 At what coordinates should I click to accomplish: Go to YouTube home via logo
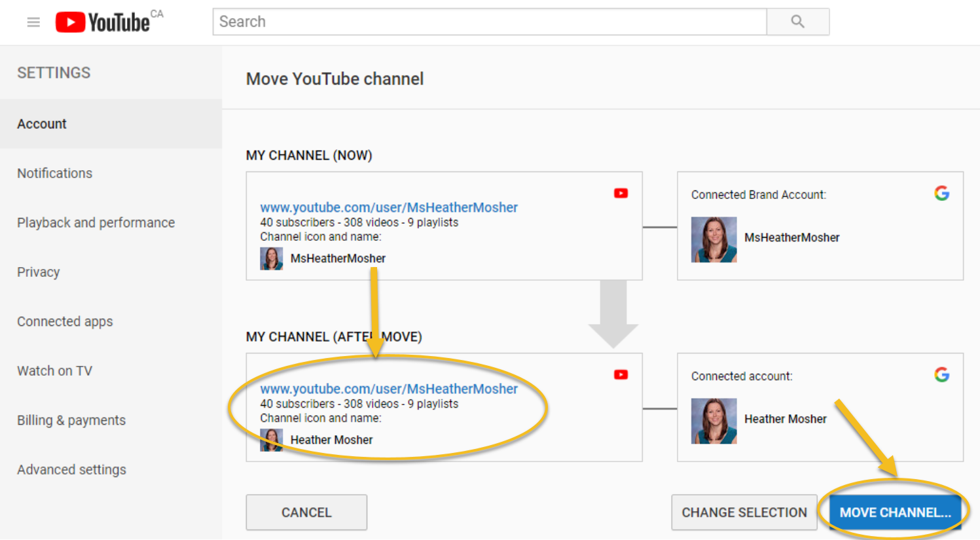pos(103,22)
